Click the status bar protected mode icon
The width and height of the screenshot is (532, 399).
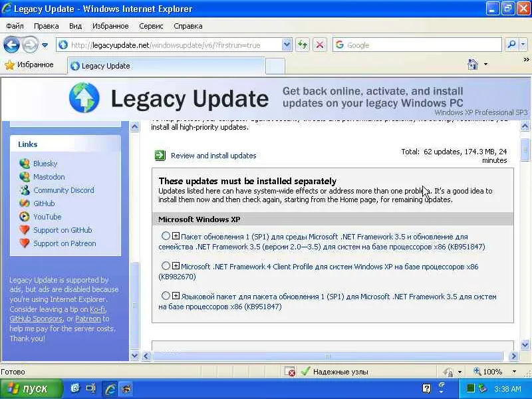(x=448, y=372)
